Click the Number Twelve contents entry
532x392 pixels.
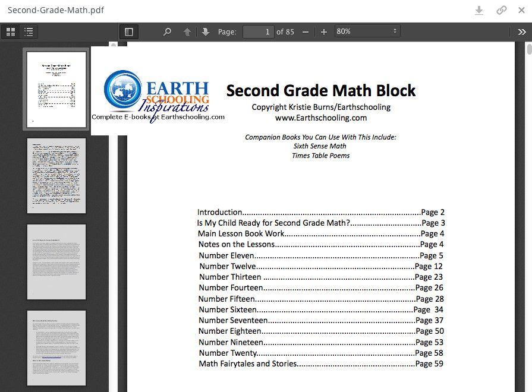coord(320,266)
